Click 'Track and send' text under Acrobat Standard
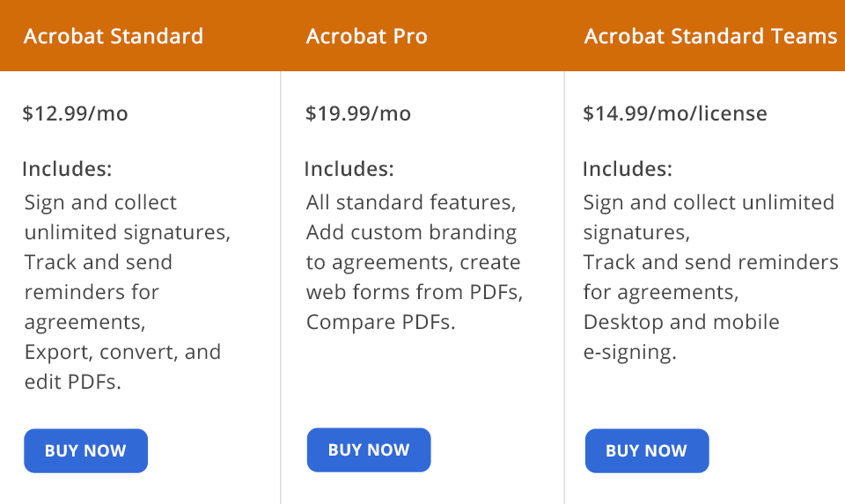The width and height of the screenshot is (845, 504). (99, 263)
